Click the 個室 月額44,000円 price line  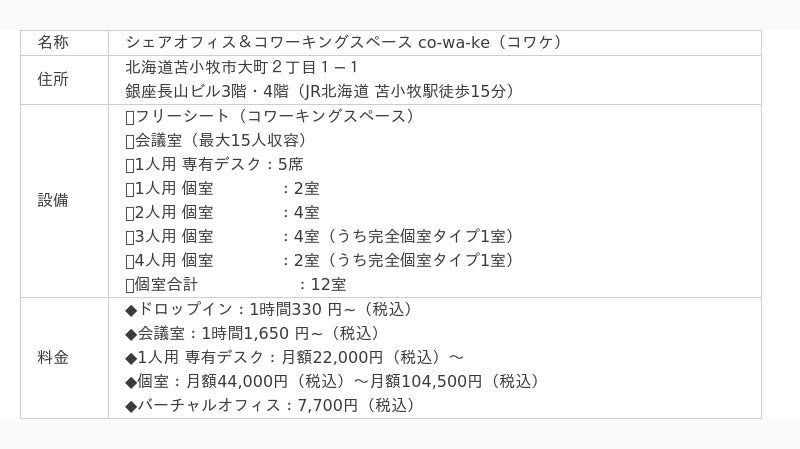click(x=334, y=381)
